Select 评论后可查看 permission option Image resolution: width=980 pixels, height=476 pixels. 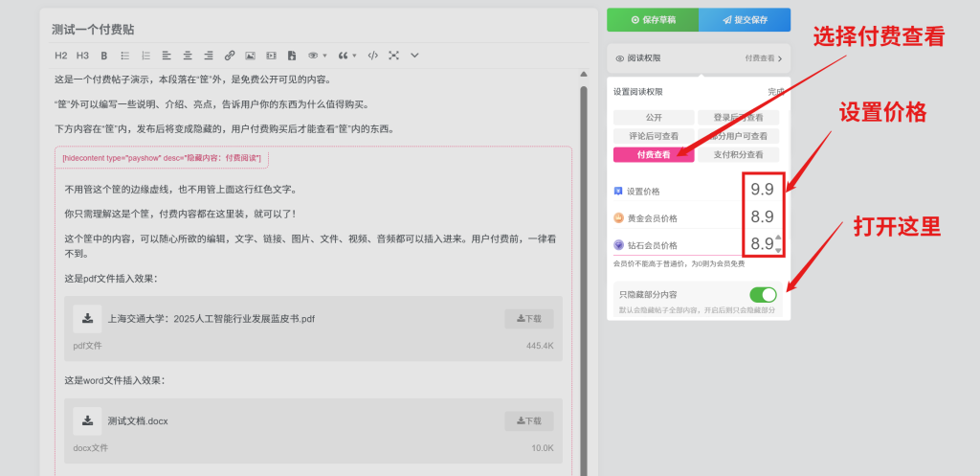654,136
